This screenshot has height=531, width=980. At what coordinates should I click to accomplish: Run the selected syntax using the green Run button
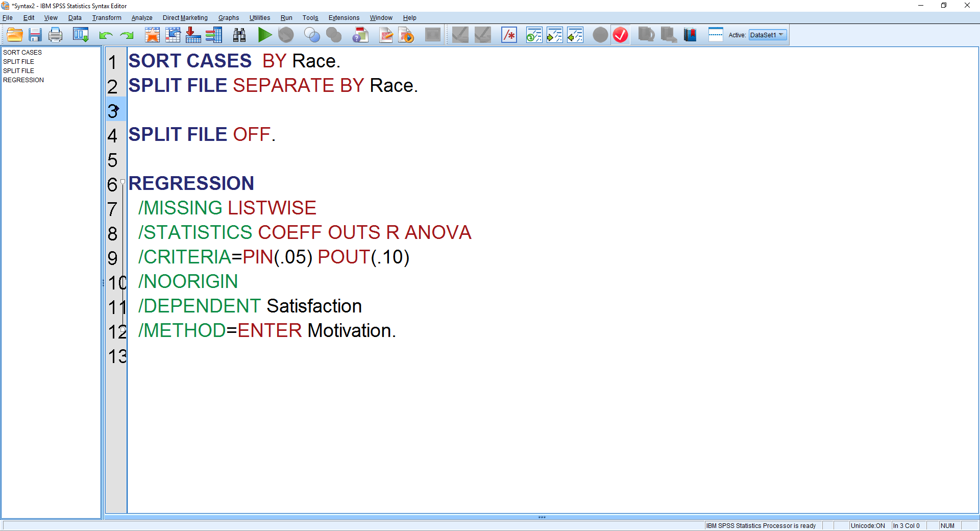tap(265, 35)
